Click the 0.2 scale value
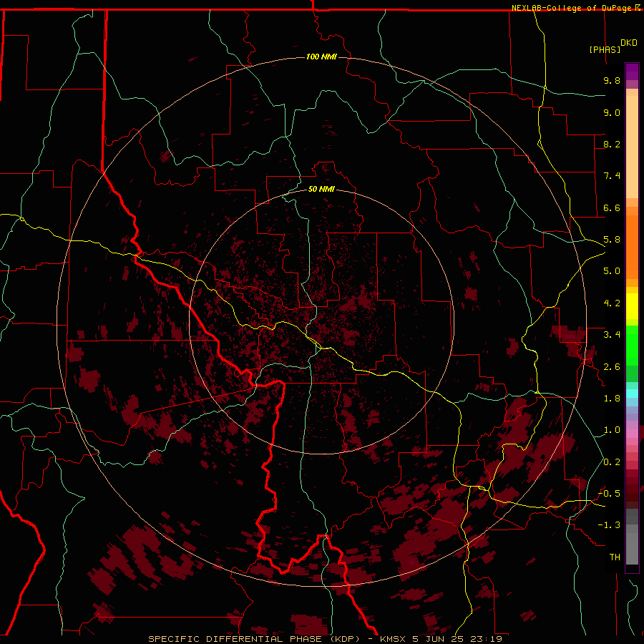644x644 pixels. [x=612, y=462]
